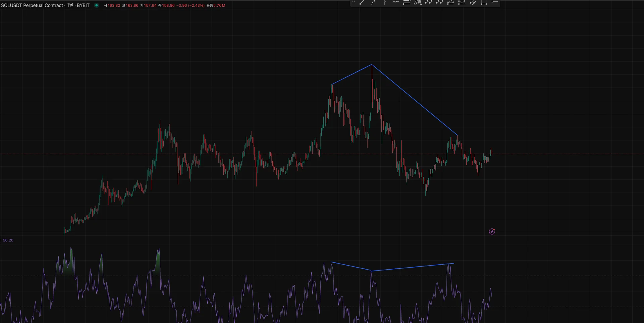The width and height of the screenshot is (644, 323).
Task: Select the rectangle drawing tool
Action: [484, 2]
